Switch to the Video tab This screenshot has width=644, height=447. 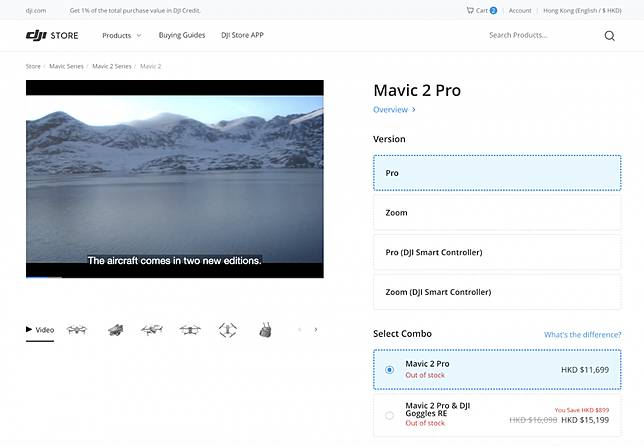pos(40,329)
